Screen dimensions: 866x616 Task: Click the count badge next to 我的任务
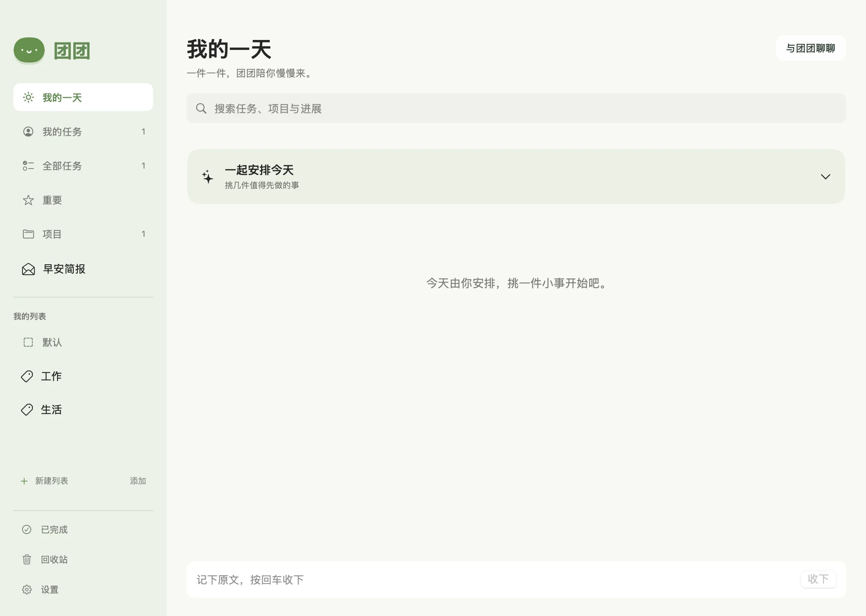point(143,132)
